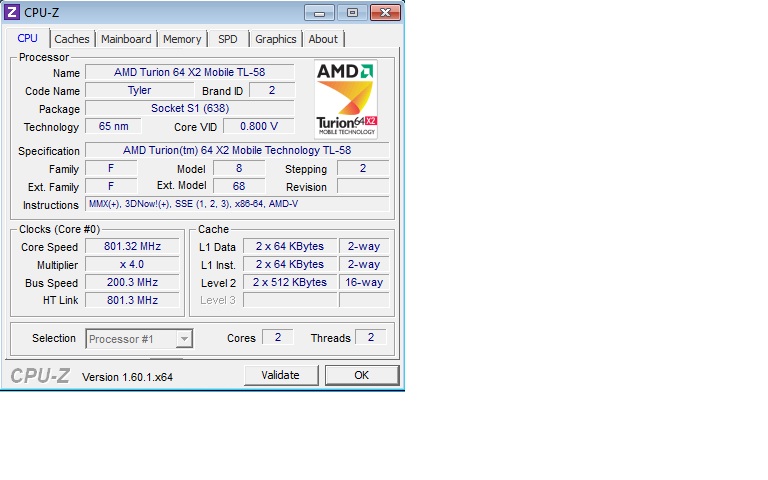Click the OK button
768x480 pixels.
pos(361,375)
